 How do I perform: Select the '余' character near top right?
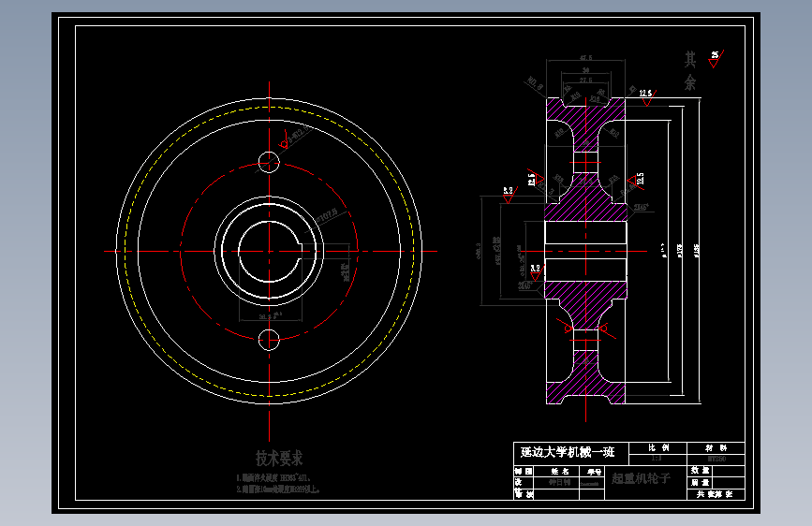(690, 82)
